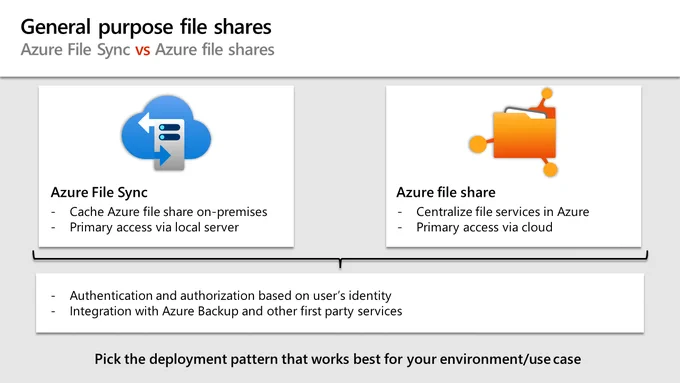
Task: Click the 'Azure File Sync vs Azure file shares' subtitle
Action: [147, 49]
